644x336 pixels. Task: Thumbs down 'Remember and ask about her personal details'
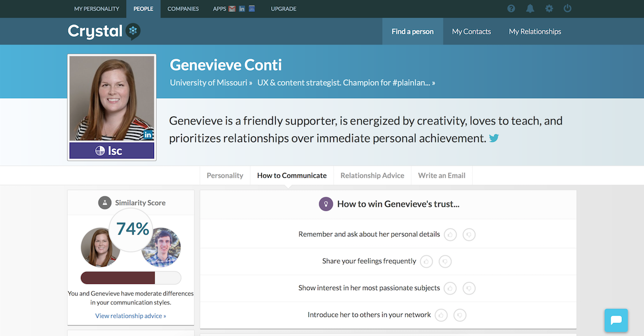469,235
